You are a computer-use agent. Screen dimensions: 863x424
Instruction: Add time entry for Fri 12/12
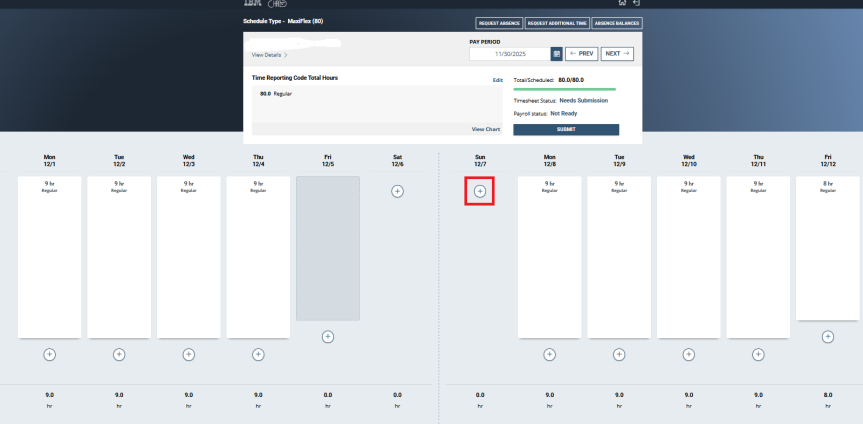tap(828, 336)
